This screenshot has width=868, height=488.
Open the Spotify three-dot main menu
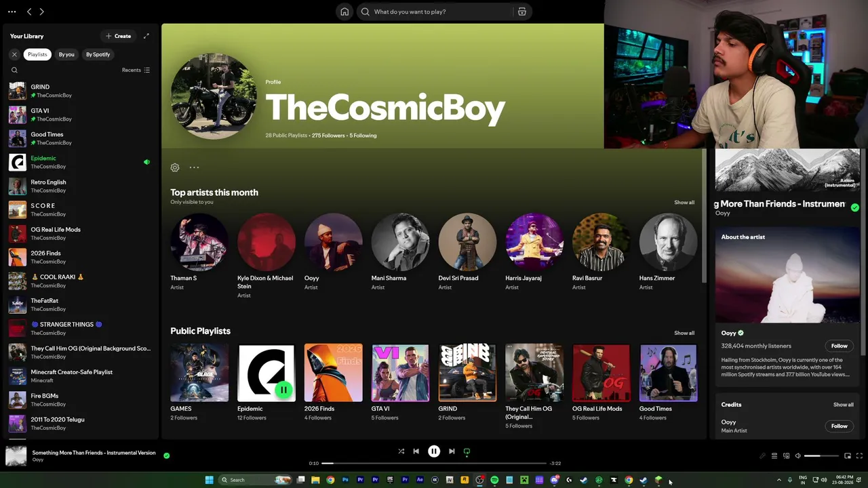(12, 12)
